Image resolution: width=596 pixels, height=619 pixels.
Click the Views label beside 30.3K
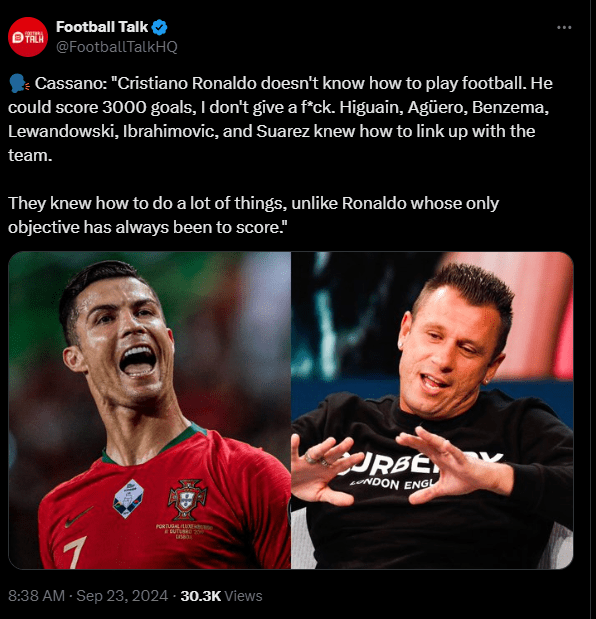click(x=243, y=596)
